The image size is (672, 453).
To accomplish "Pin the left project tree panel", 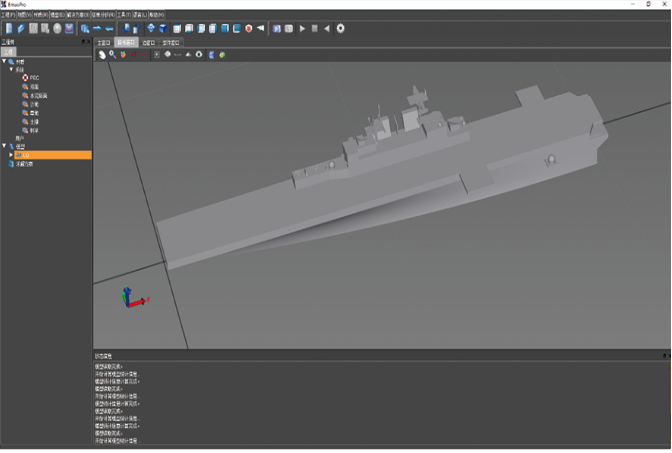I will coord(83,42).
